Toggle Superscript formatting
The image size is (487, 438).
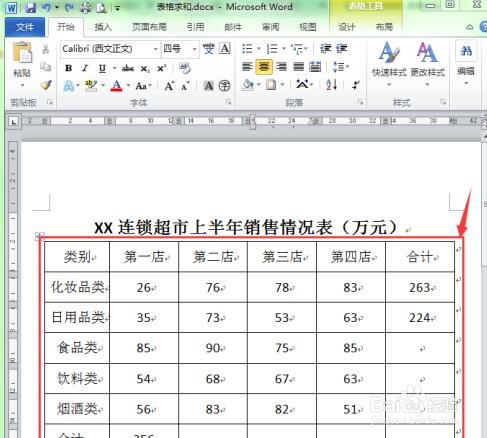[x=162, y=68]
